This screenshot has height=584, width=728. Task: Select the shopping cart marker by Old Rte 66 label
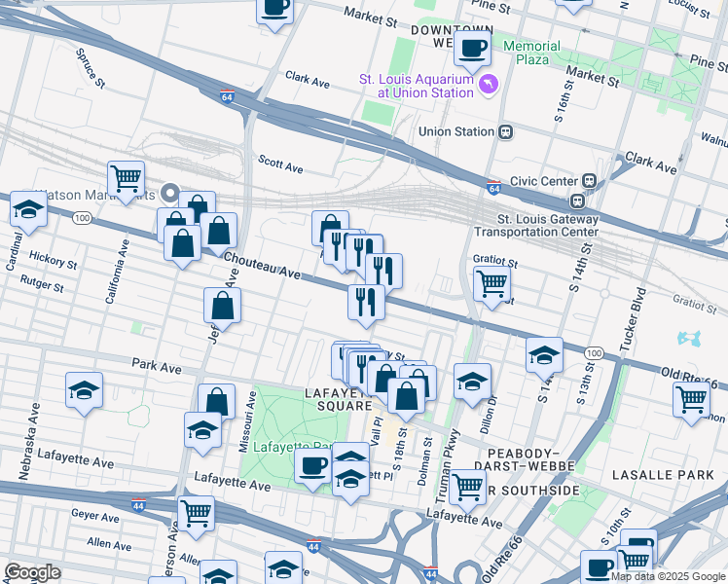coord(692,401)
